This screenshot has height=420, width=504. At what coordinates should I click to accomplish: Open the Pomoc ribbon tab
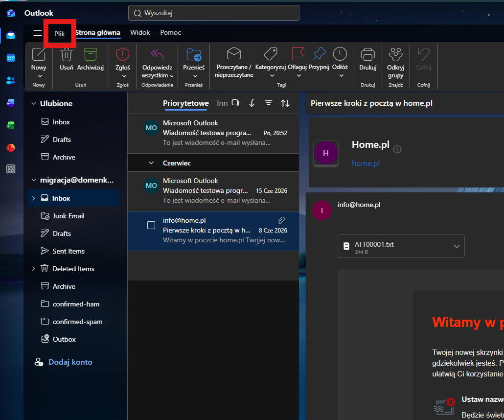coord(171,32)
